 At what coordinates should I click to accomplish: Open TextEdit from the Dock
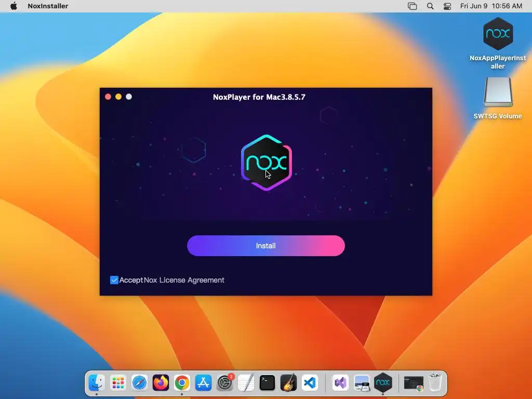246,383
